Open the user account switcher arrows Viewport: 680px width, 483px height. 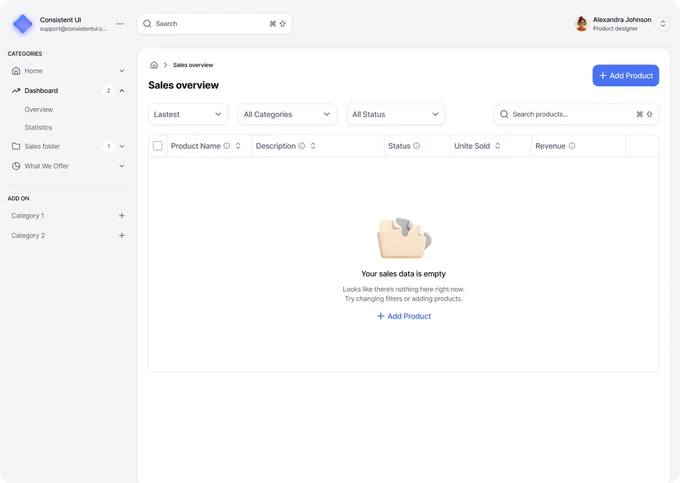click(663, 24)
